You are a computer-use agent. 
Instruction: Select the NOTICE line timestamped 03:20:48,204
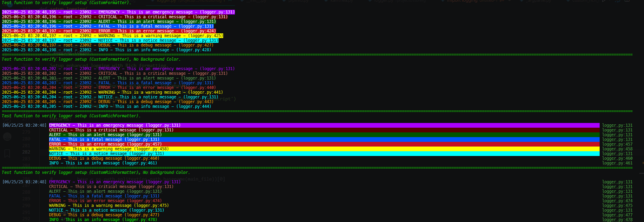pyautogui.click(x=110, y=97)
